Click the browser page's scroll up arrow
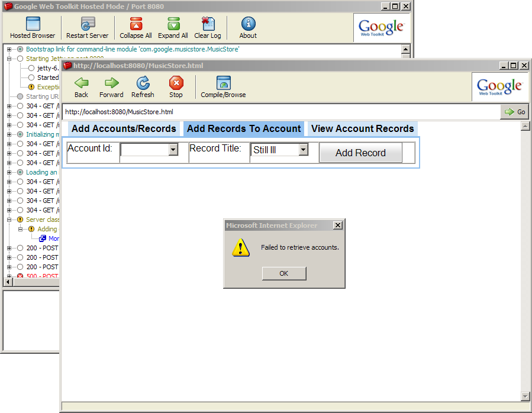The height and width of the screenshot is (413, 532). pos(525,126)
